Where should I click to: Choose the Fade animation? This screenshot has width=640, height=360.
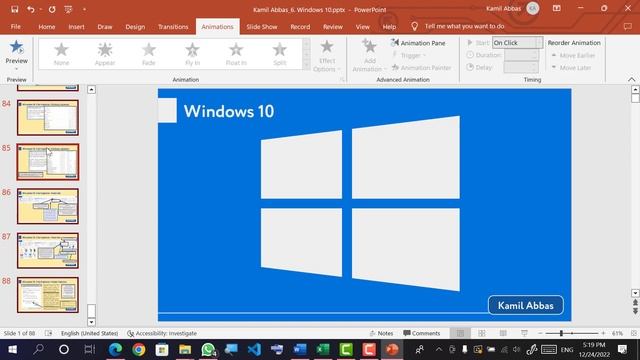149,54
